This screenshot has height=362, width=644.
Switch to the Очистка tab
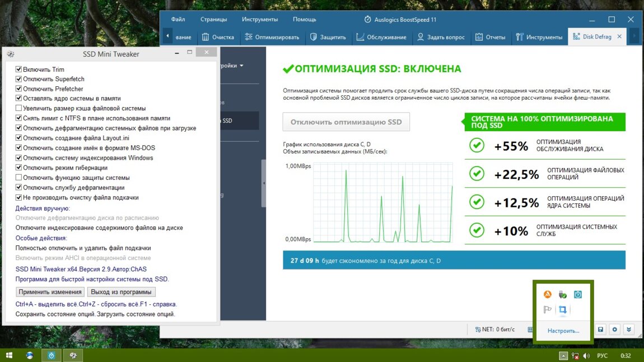pos(218,38)
